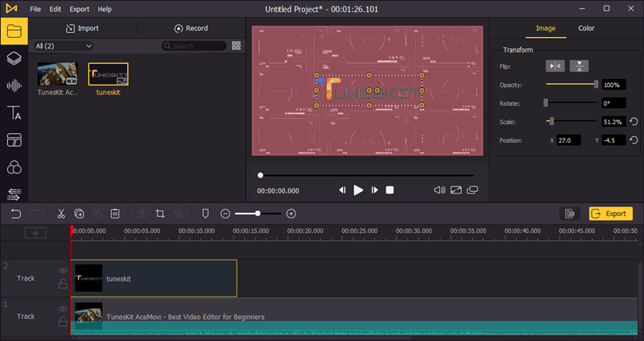Screen dimensions: 644x341
Task: Open the Audio waveform panel in sidebar
Action: pyautogui.click(x=14, y=85)
